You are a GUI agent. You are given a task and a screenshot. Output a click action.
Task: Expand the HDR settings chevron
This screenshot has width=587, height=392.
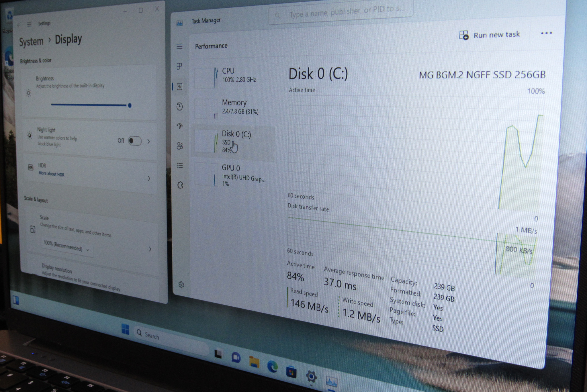coord(149,179)
